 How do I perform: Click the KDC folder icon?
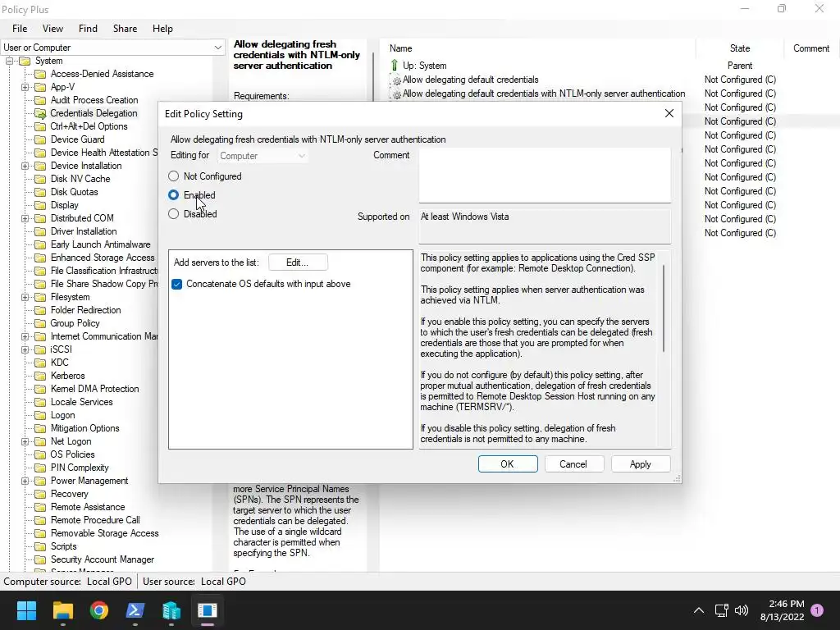pyautogui.click(x=40, y=363)
